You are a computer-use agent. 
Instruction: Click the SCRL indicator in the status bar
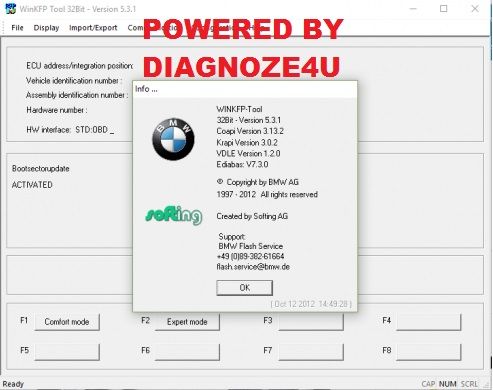[469, 384]
